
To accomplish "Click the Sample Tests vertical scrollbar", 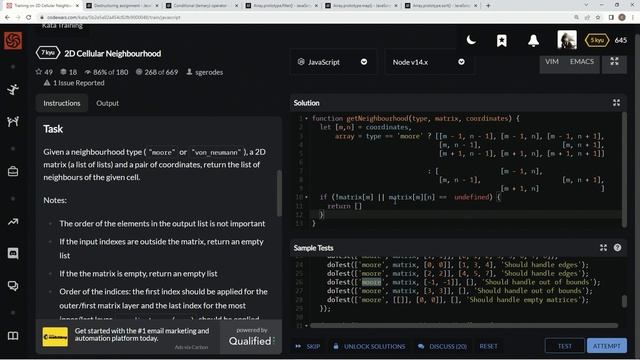I will pos(624,301).
